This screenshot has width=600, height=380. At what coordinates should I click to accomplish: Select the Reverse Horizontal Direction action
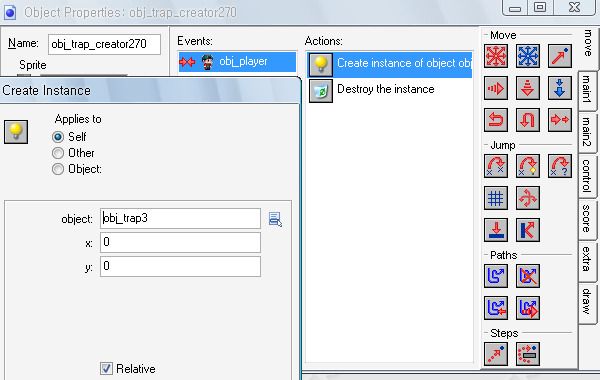496,120
